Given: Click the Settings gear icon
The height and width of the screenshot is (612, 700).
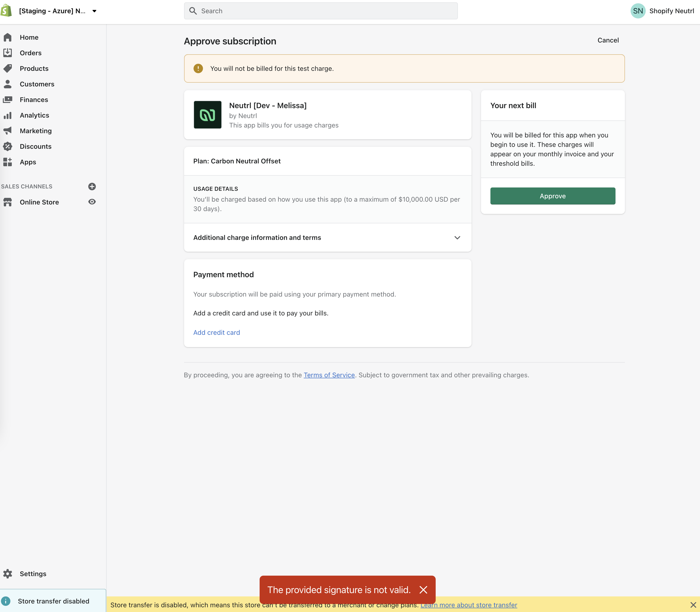Looking at the screenshot, I should pos(8,574).
